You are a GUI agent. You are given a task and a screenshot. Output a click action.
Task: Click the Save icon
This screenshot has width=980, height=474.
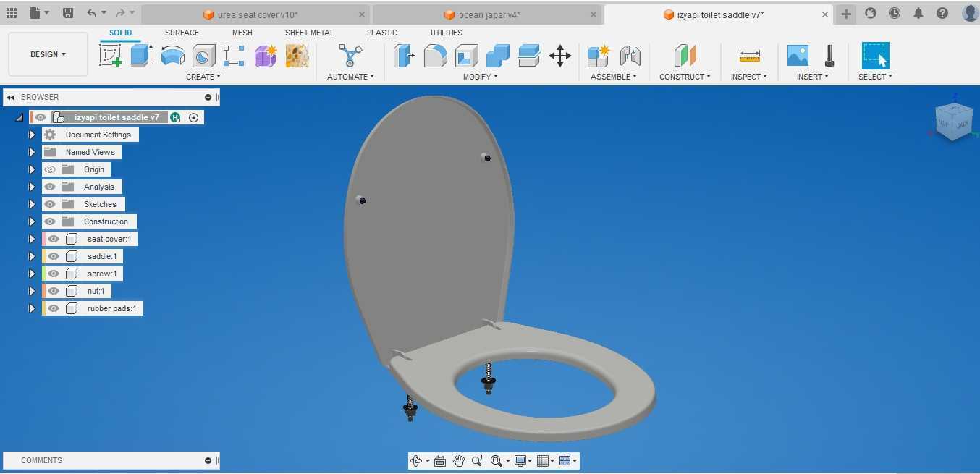(68, 13)
